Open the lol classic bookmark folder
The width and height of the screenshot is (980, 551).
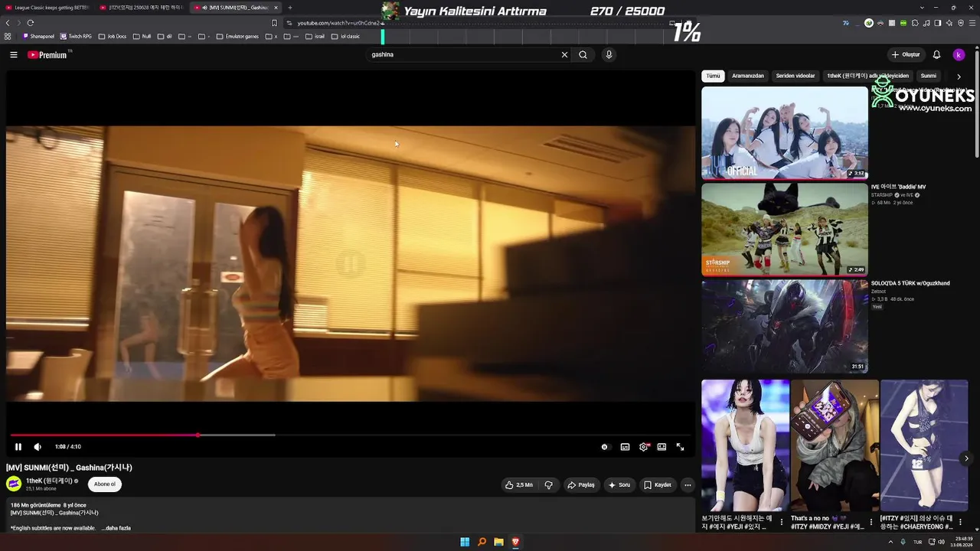(345, 36)
